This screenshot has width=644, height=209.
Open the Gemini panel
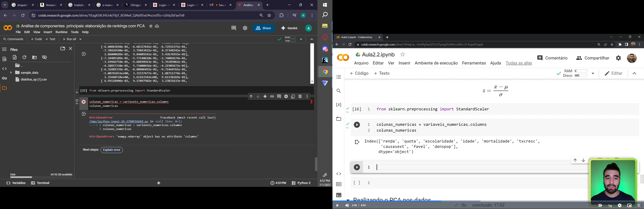[x=289, y=28]
